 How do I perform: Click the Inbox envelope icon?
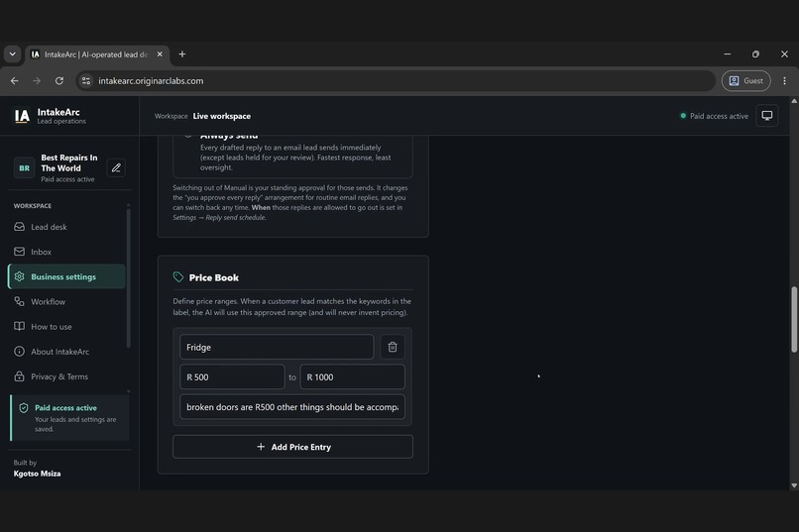(x=20, y=252)
